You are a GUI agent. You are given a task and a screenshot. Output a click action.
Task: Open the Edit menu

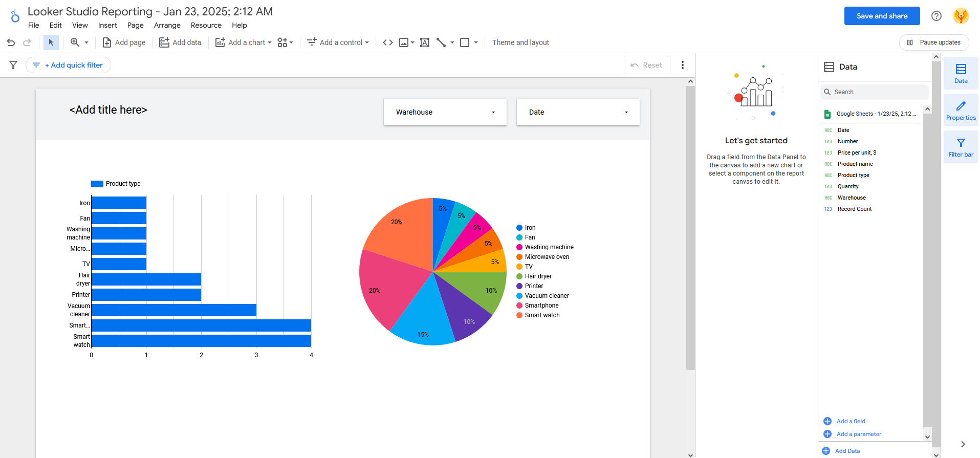[56, 25]
